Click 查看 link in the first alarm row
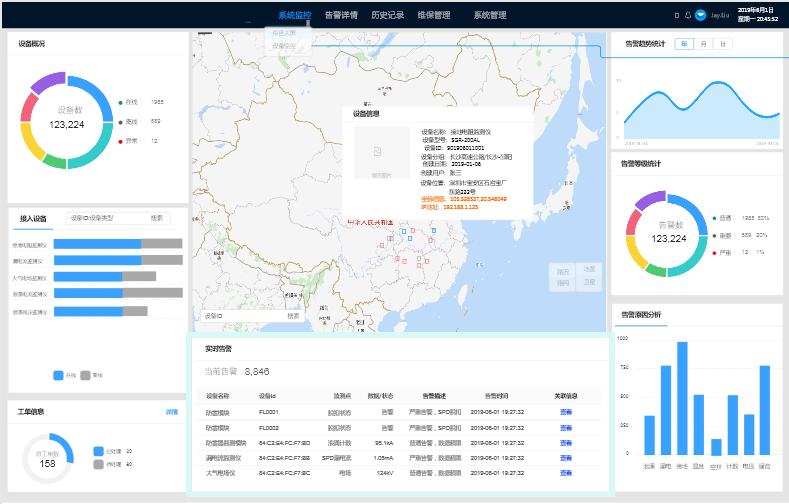789x504 pixels. 565,412
